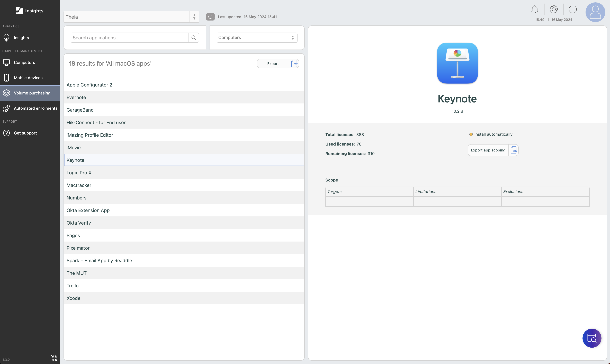Click the Limitations column header
The height and width of the screenshot is (364, 610).
(457, 191)
